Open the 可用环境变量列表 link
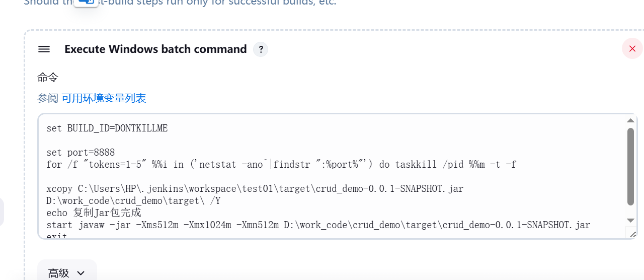Image resolution: width=644 pixels, height=280 pixels. click(104, 98)
